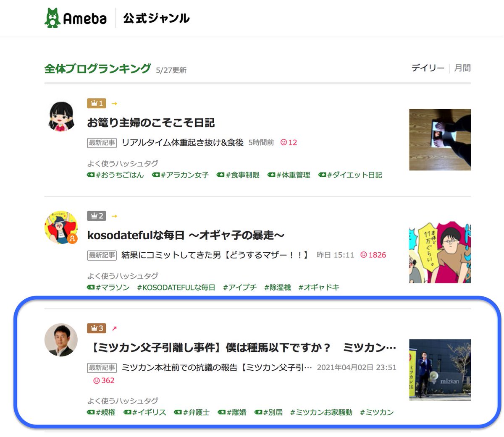This screenshot has height=437, width=504.
Task: Open the 公式ジャンル header link
Action: click(156, 18)
